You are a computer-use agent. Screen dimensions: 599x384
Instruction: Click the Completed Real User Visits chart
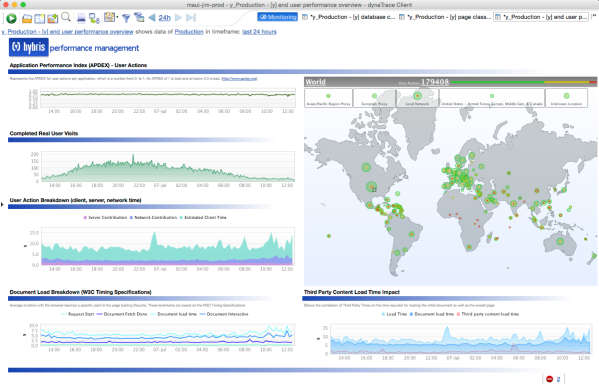pos(168,167)
